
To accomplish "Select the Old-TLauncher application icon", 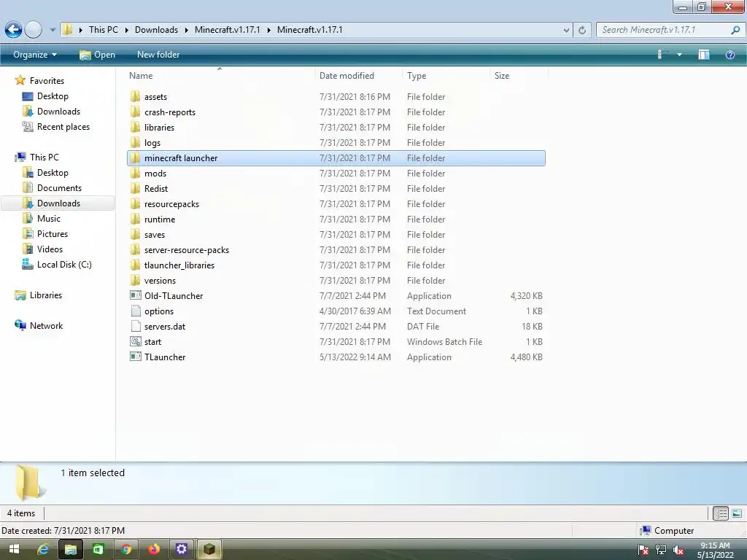I will click(135, 296).
